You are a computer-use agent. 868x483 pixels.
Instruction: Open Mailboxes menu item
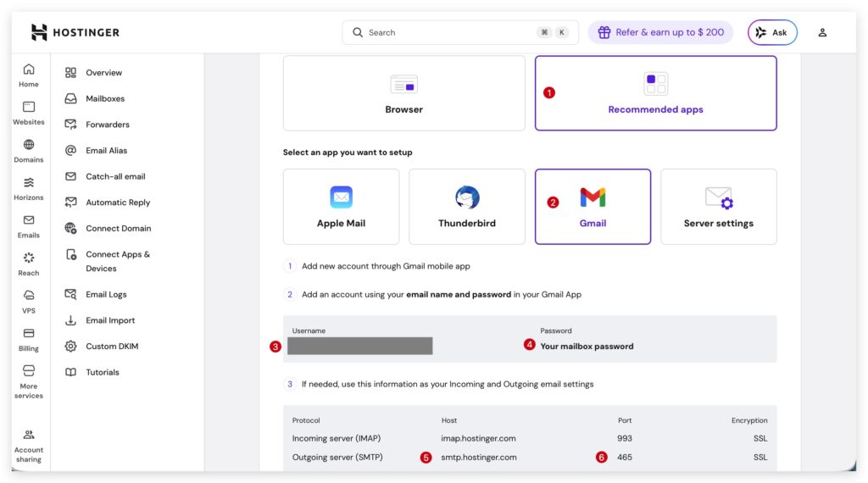click(x=104, y=98)
